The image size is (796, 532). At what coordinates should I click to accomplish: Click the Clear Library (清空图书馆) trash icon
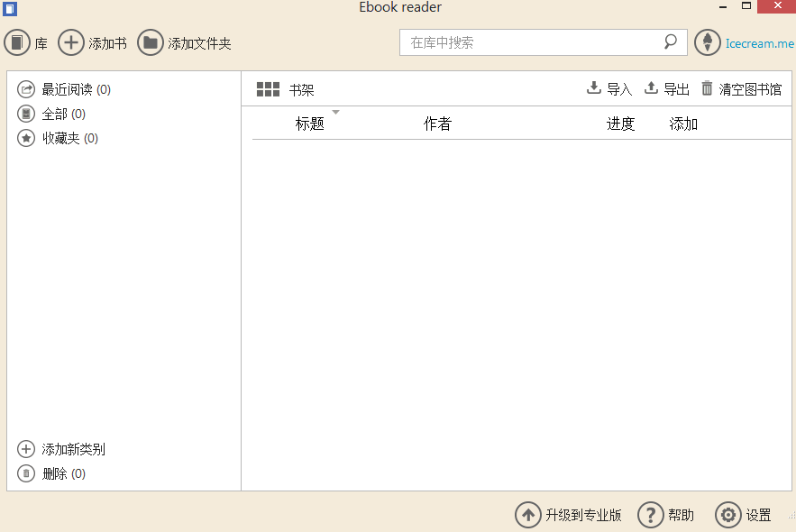click(x=709, y=87)
